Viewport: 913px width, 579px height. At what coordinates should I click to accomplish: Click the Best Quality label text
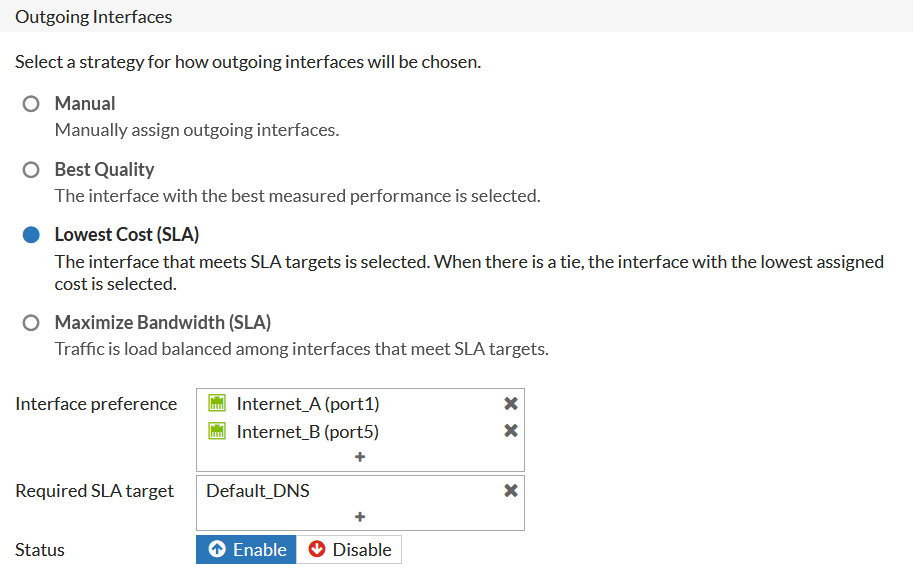point(104,170)
